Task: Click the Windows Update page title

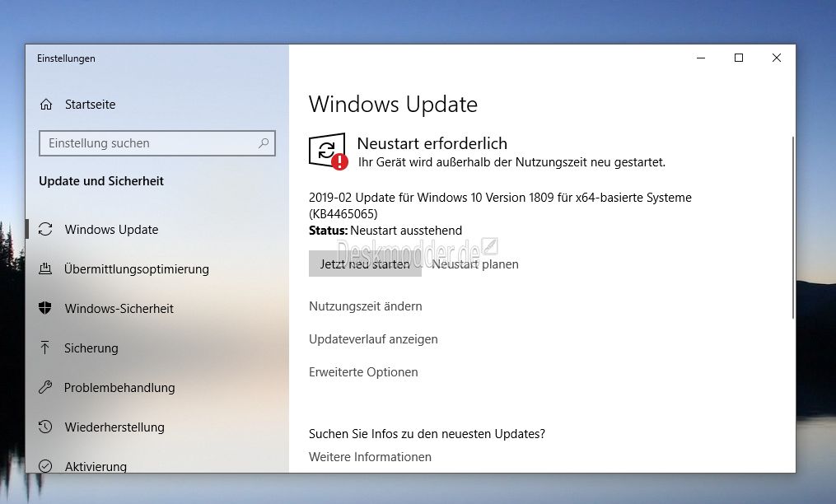Action: tap(393, 105)
